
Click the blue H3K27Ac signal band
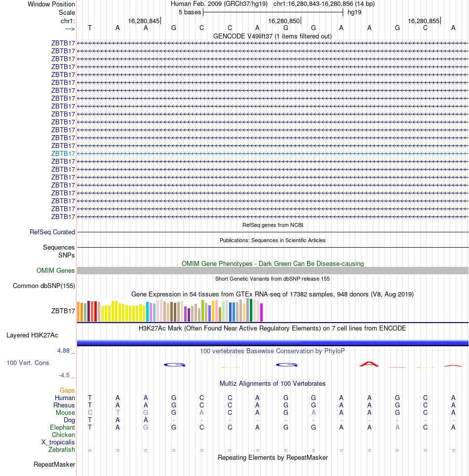click(273, 343)
